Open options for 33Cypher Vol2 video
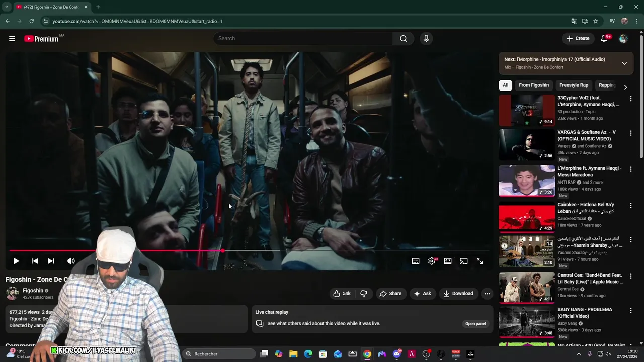Viewport: 644px width, 362px height. click(x=630, y=99)
